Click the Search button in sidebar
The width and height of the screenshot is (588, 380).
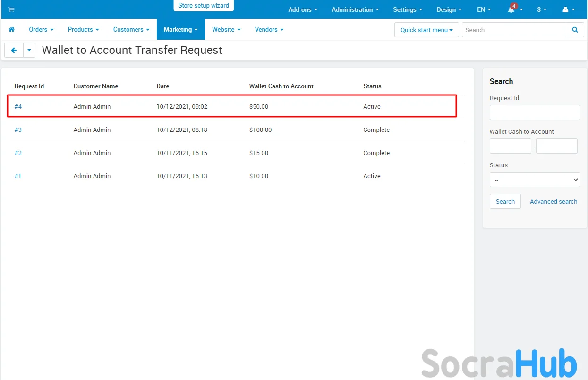tap(505, 201)
